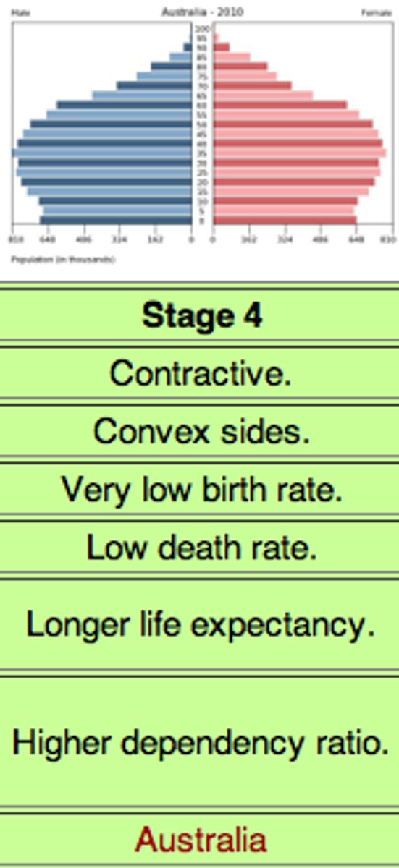
Task: Click the Female label on the pyramid
Action: click(x=379, y=13)
